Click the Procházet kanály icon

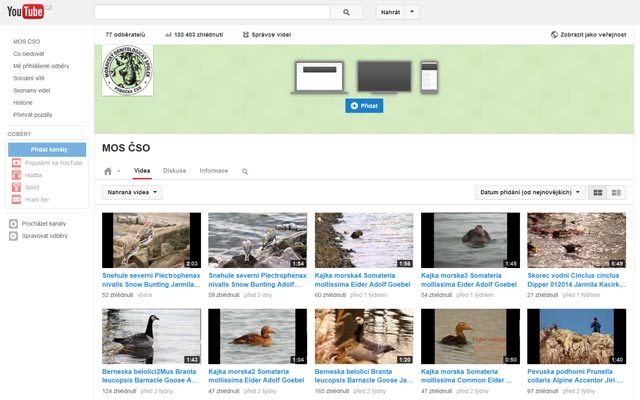pyautogui.click(x=13, y=224)
